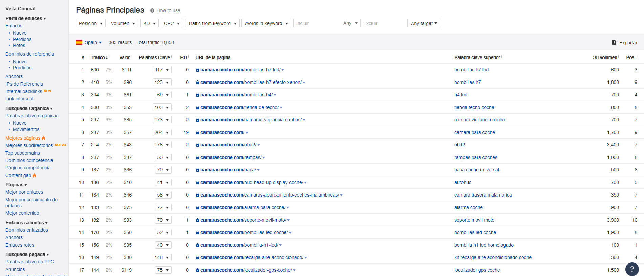Open the How to use link
644x276 pixels.
tap(168, 10)
